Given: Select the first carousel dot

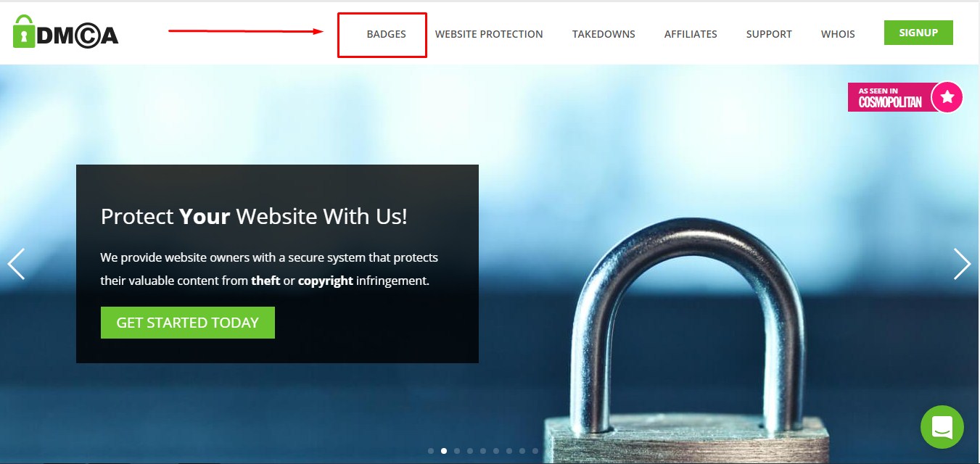Looking at the screenshot, I should coord(431,451).
